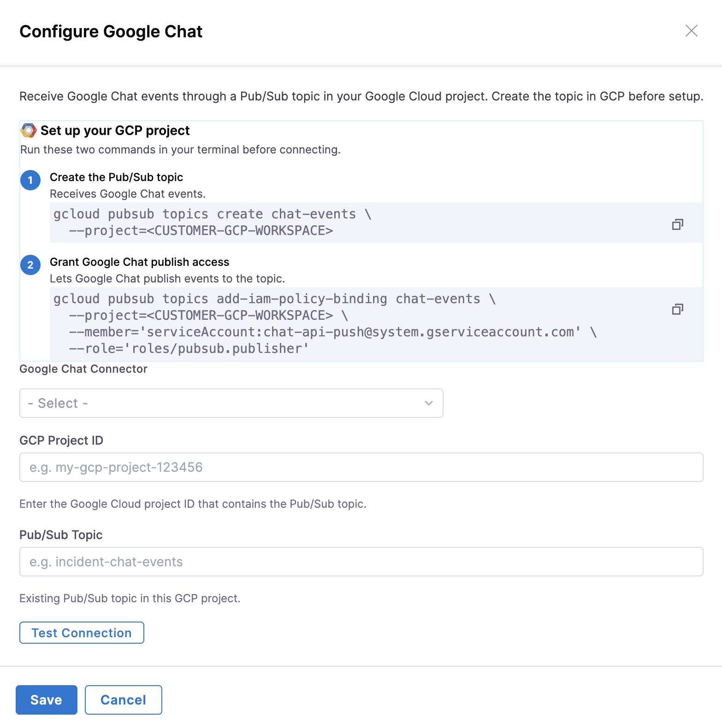Click the 'GCP Project ID' label
Screen dimensions: 722x728
pyautogui.click(x=61, y=440)
